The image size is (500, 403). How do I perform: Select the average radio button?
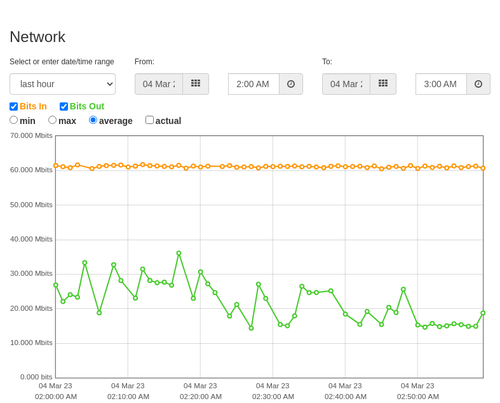(x=93, y=120)
